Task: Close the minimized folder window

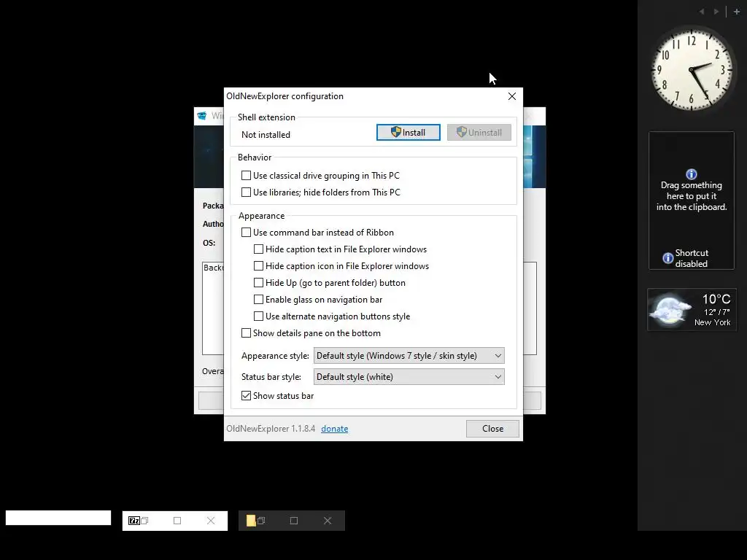Action: coord(328,521)
